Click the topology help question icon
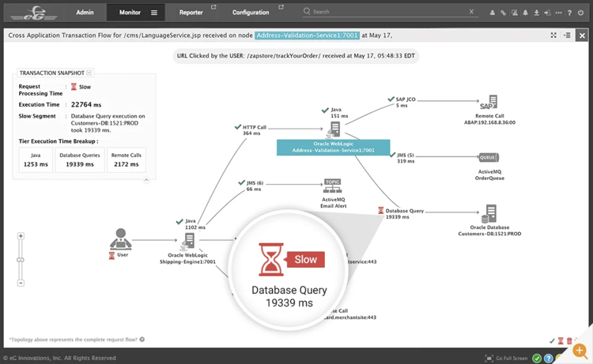The height and width of the screenshot is (364, 593). pyautogui.click(x=142, y=340)
